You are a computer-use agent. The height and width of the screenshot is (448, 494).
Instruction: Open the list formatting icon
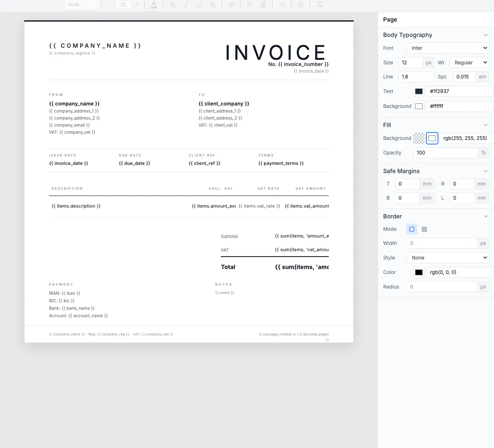283,5
